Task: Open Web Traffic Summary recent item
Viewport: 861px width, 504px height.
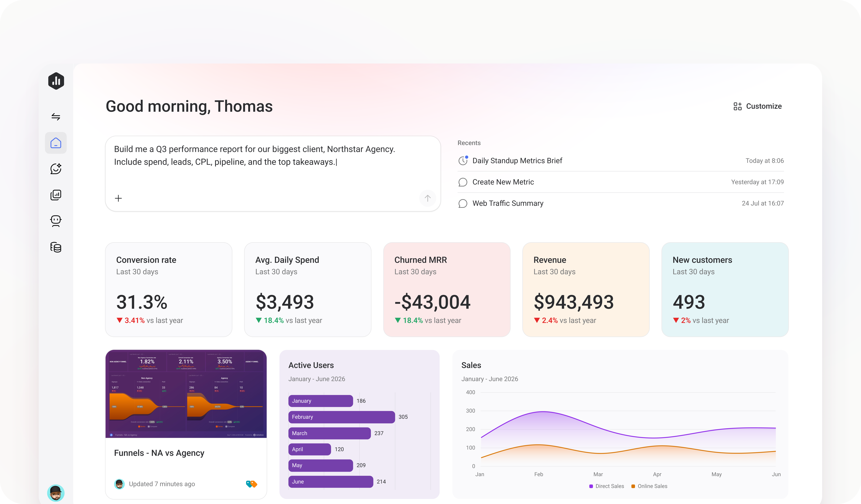Action: (x=621, y=203)
